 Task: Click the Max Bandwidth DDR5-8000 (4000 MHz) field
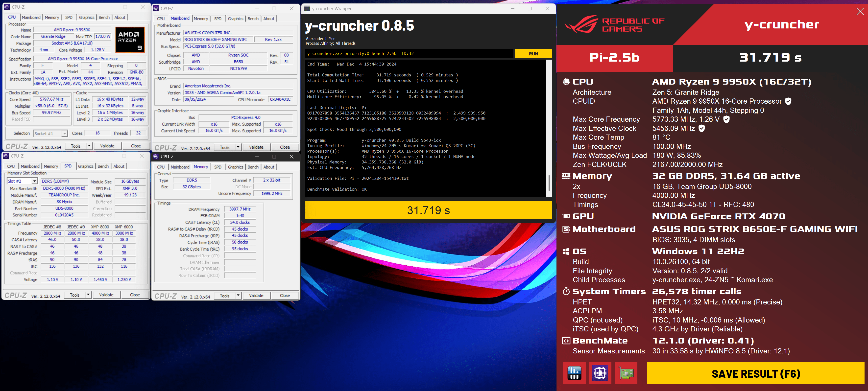click(64, 188)
